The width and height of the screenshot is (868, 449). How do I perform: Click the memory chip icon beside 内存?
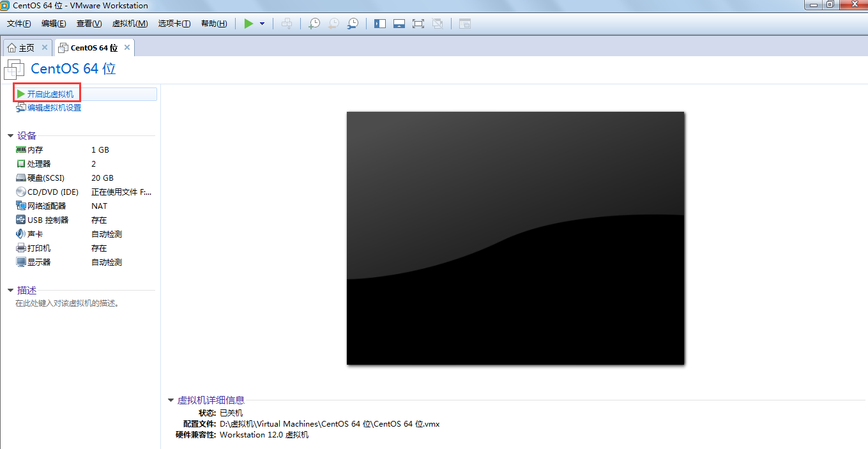pyautogui.click(x=21, y=149)
